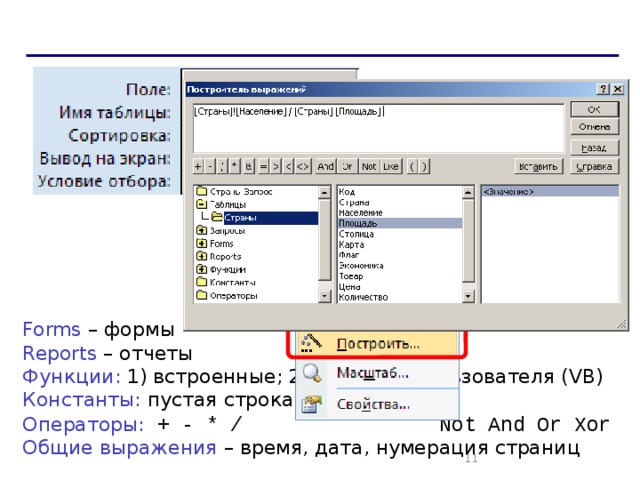Insert an opening parenthesis
Viewport: 640px width, 480px height.
[412, 167]
